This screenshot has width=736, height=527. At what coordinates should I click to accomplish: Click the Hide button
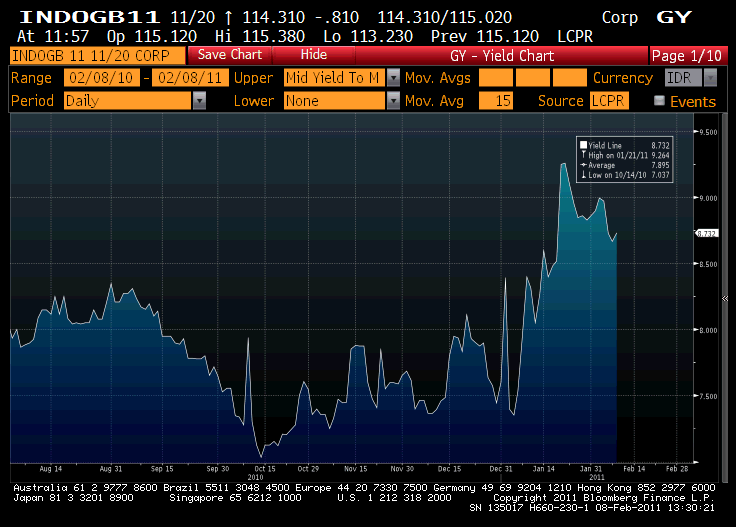314,55
